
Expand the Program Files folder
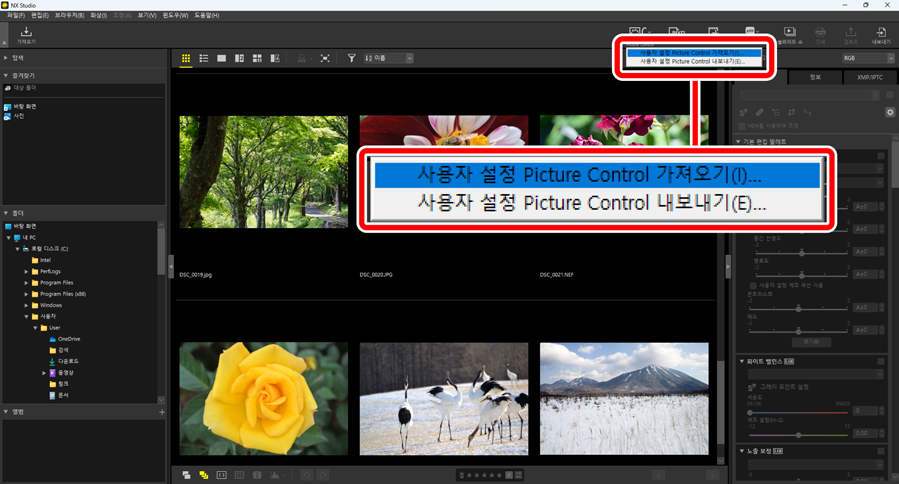click(x=26, y=283)
